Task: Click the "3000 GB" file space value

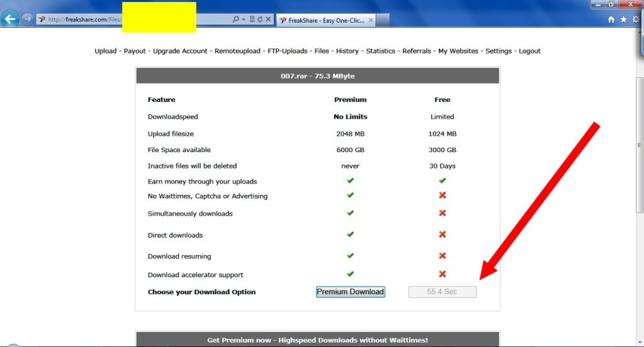Action: (x=443, y=150)
